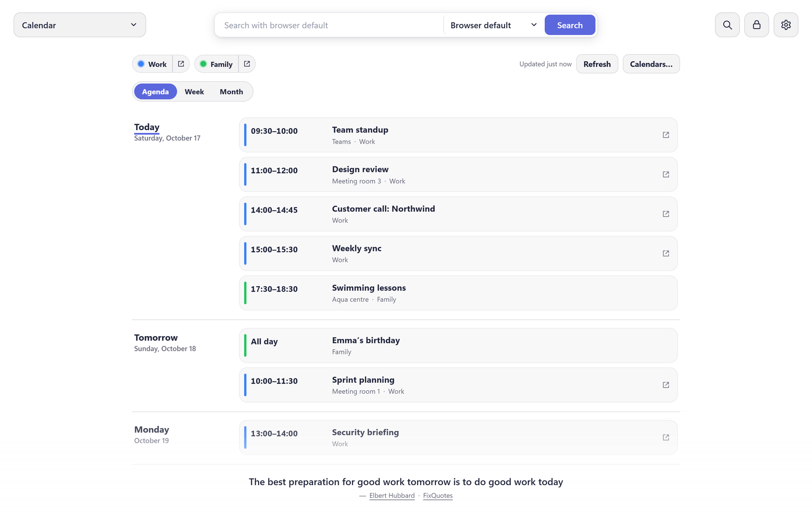Expand the Calendar view dropdown

point(80,25)
